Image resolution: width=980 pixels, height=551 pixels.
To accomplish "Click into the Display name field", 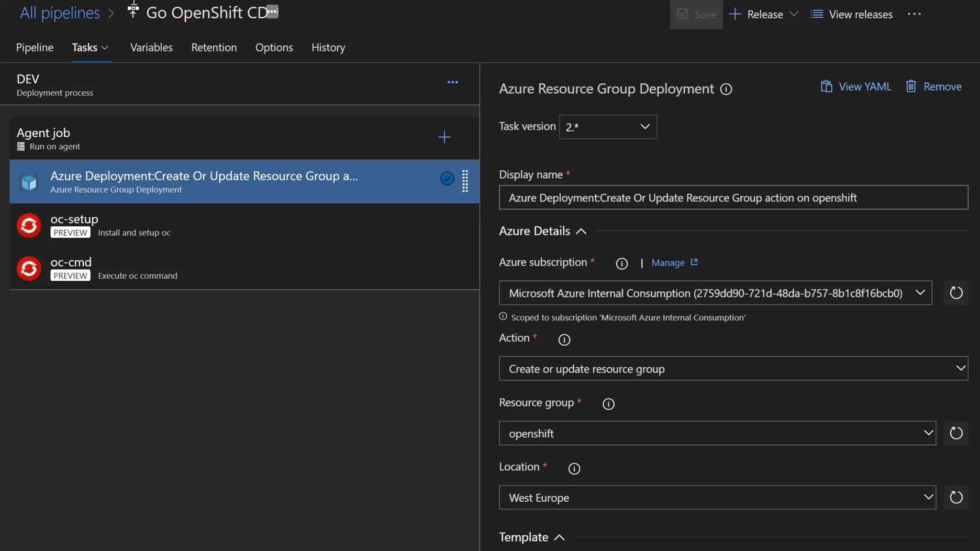I will point(733,198).
